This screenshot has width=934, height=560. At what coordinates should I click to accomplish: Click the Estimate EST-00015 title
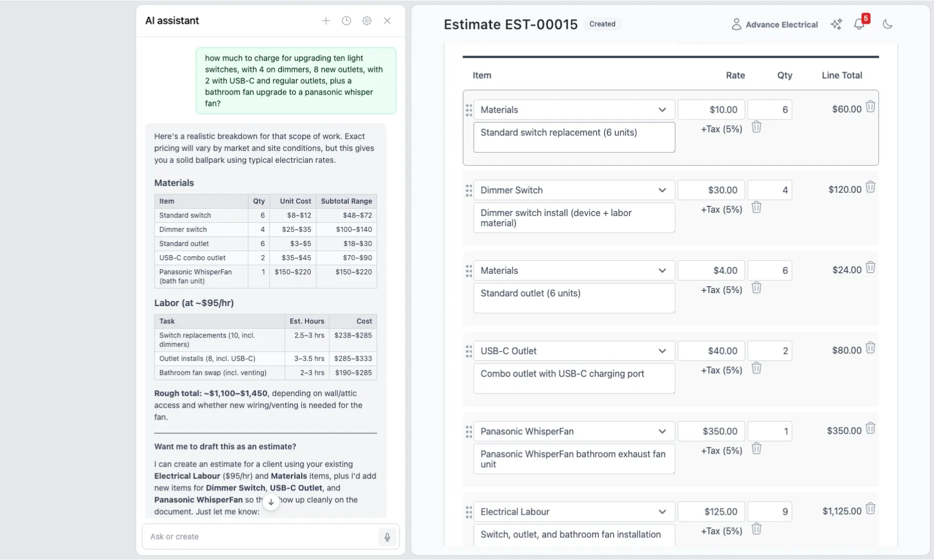[x=511, y=24]
